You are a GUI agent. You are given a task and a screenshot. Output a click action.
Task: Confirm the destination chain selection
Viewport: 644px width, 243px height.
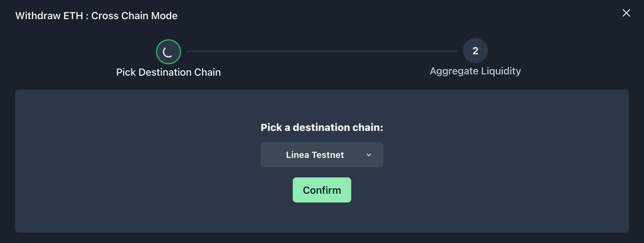(322, 190)
